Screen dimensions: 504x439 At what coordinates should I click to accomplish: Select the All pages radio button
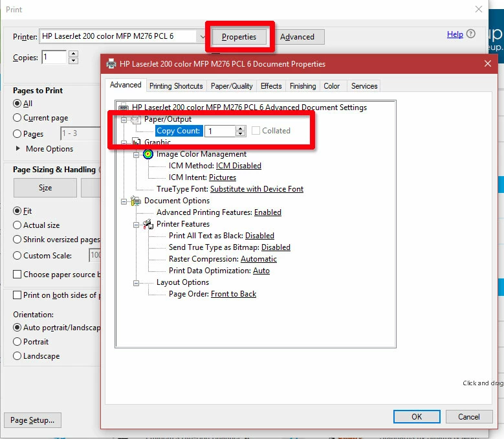click(x=17, y=104)
